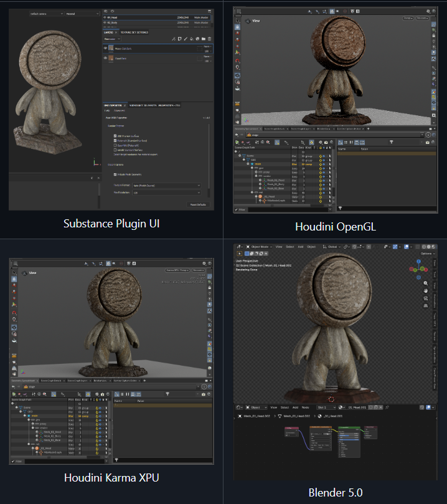Open Item tab in Blender viewport sidebar

coord(435,264)
